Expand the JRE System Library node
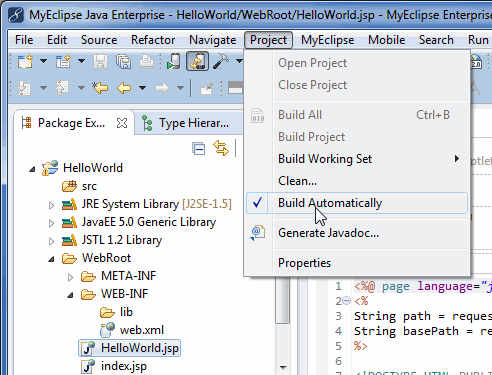The width and height of the screenshot is (492, 375). [x=51, y=205]
